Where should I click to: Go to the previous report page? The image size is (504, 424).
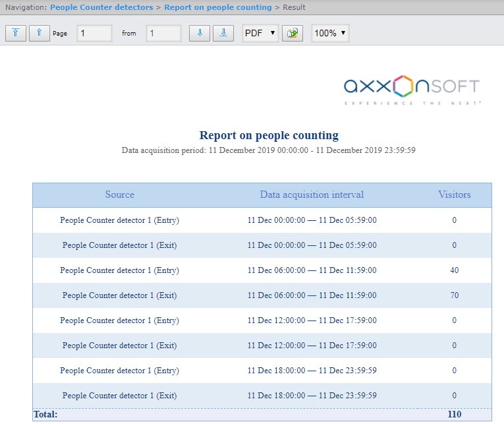tap(40, 34)
